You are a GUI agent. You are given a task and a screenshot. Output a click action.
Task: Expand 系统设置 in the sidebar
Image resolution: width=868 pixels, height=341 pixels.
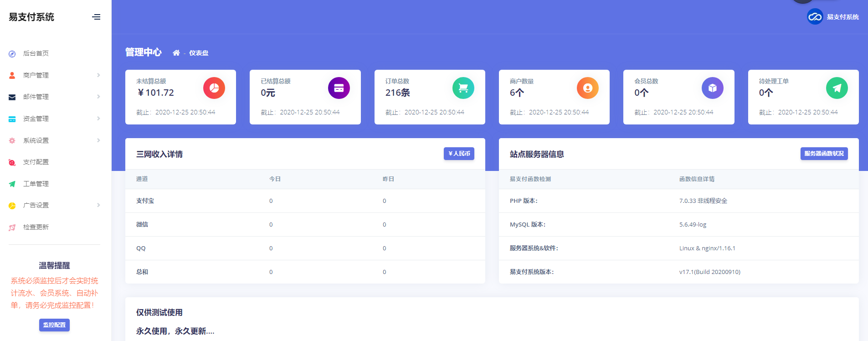coord(36,140)
